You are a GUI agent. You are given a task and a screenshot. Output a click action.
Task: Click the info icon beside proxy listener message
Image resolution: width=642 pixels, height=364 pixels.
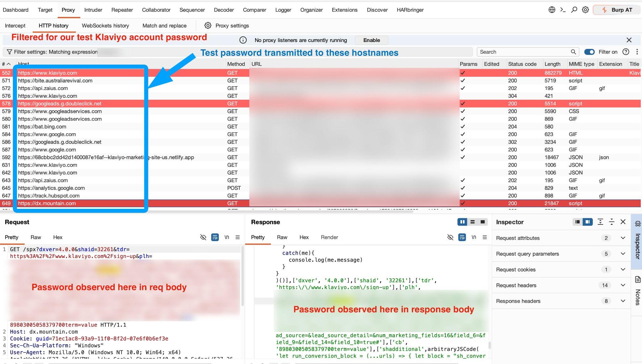(x=243, y=40)
